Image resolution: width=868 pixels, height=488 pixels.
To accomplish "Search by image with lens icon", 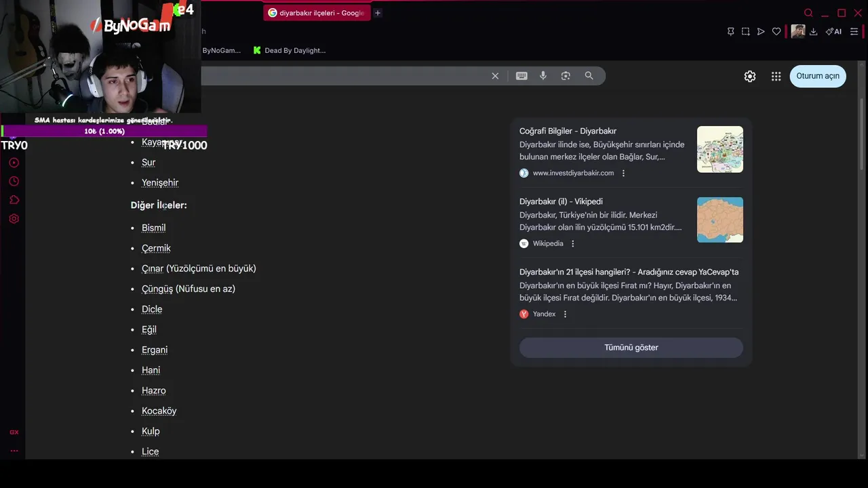I will 566,76.
